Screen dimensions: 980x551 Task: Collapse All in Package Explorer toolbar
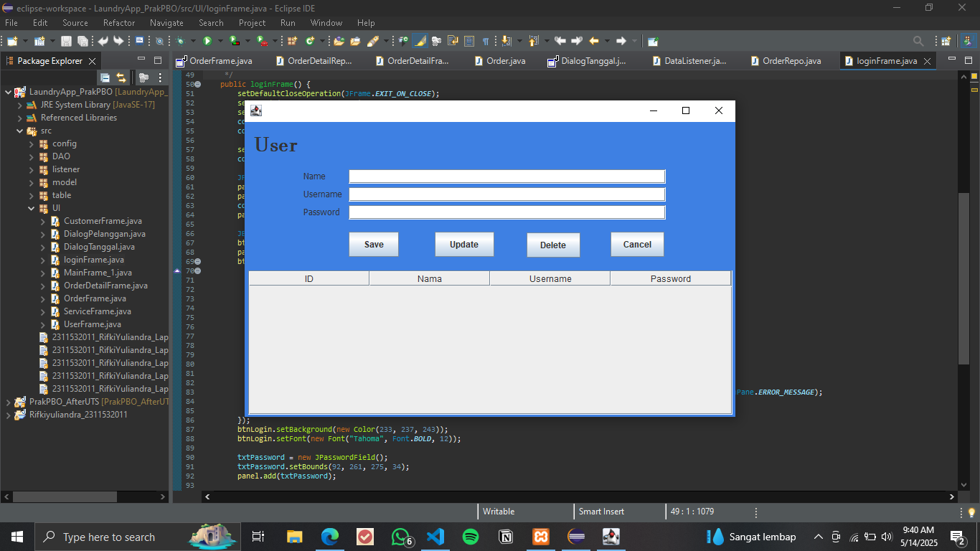105,77
